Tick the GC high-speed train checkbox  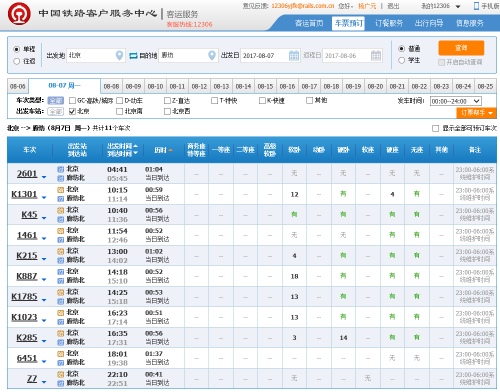(x=72, y=100)
